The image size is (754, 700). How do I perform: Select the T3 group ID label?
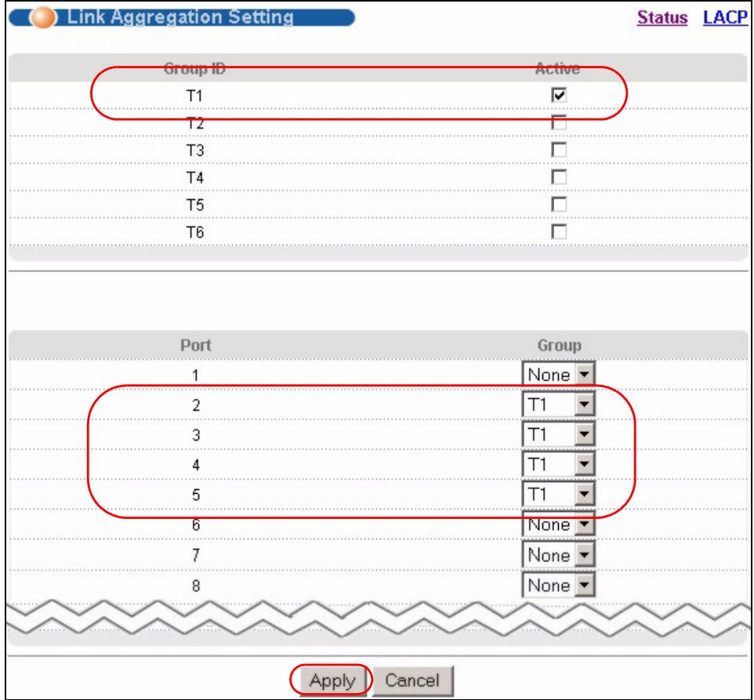194,151
